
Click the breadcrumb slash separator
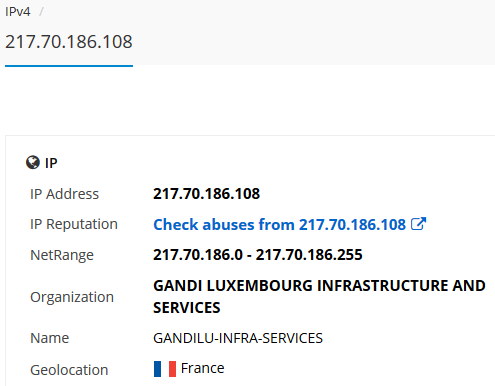pyautogui.click(x=41, y=12)
